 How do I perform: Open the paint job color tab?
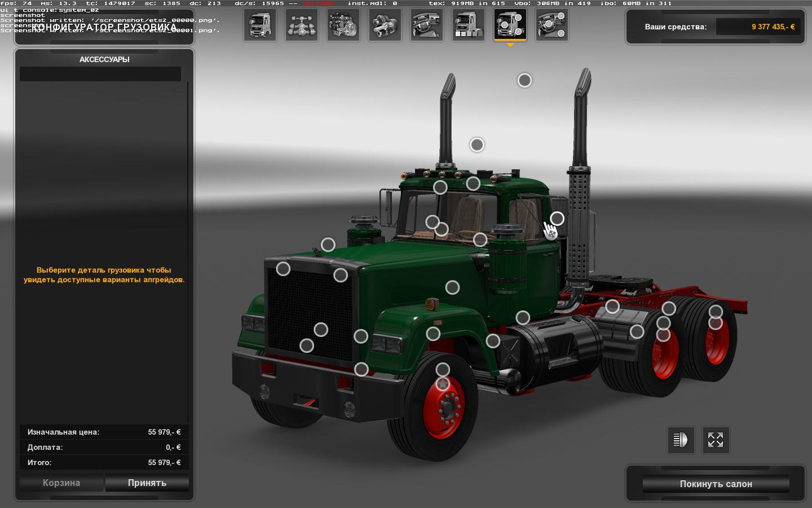[469, 25]
